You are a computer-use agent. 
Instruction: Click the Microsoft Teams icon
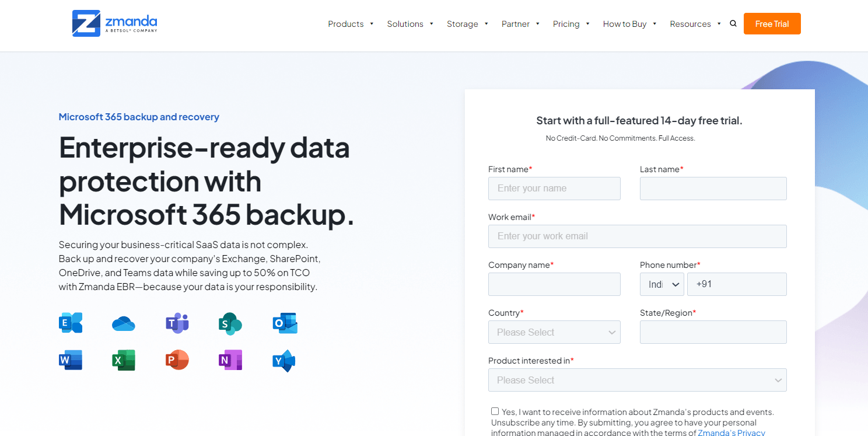[177, 322]
